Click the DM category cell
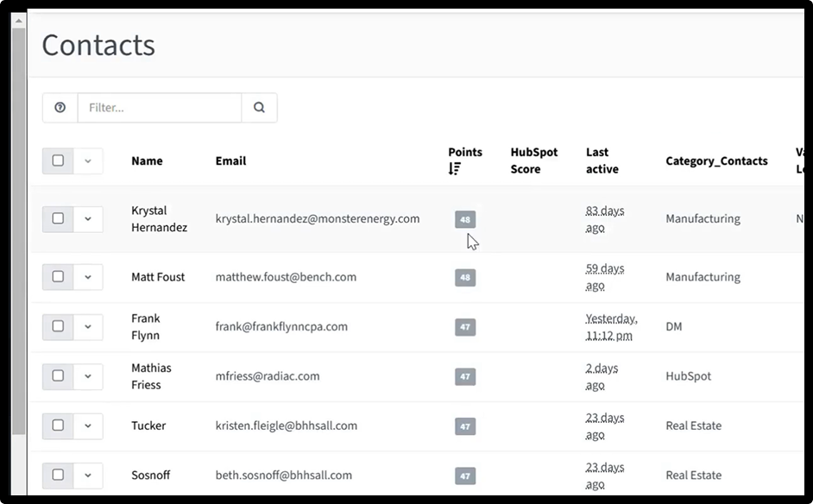This screenshot has height=504, width=813. 673,327
